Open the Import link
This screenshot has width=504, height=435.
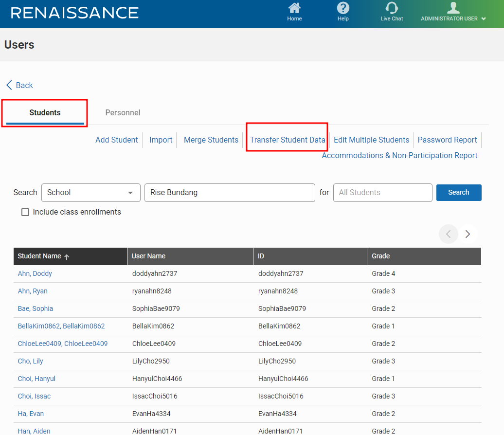[x=161, y=140]
